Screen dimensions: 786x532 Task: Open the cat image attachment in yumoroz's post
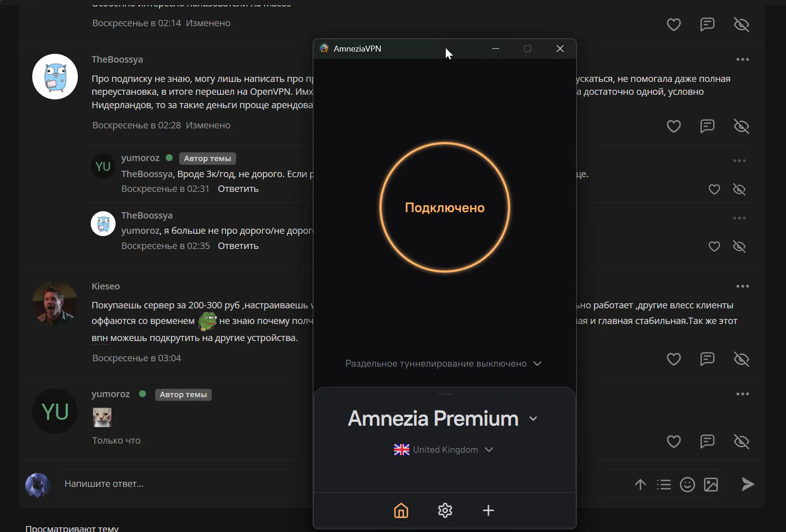click(102, 417)
